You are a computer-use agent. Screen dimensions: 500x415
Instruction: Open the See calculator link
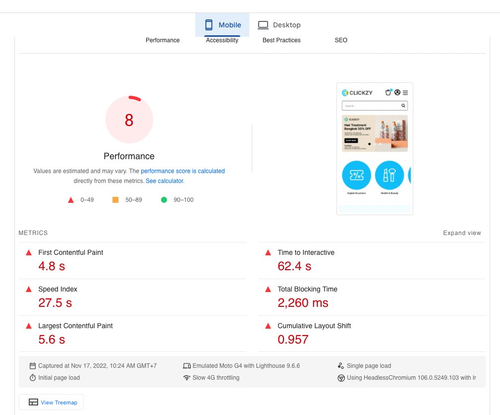click(165, 181)
